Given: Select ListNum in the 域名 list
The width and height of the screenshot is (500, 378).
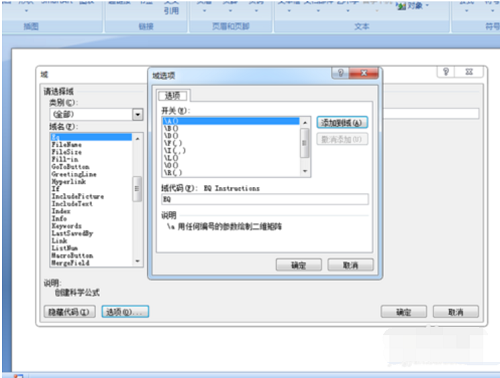Looking at the screenshot, I should (x=91, y=248).
